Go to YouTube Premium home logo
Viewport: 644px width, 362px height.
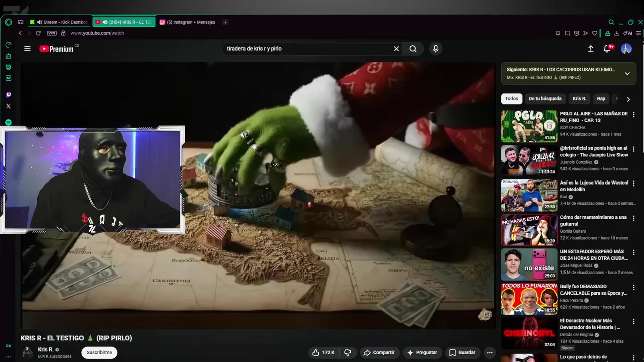click(x=57, y=49)
